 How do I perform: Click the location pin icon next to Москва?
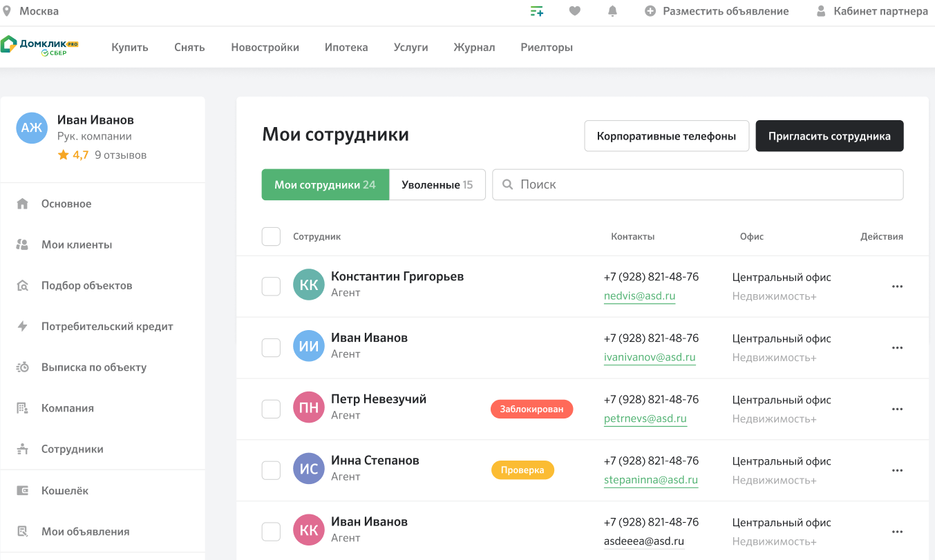(x=7, y=11)
